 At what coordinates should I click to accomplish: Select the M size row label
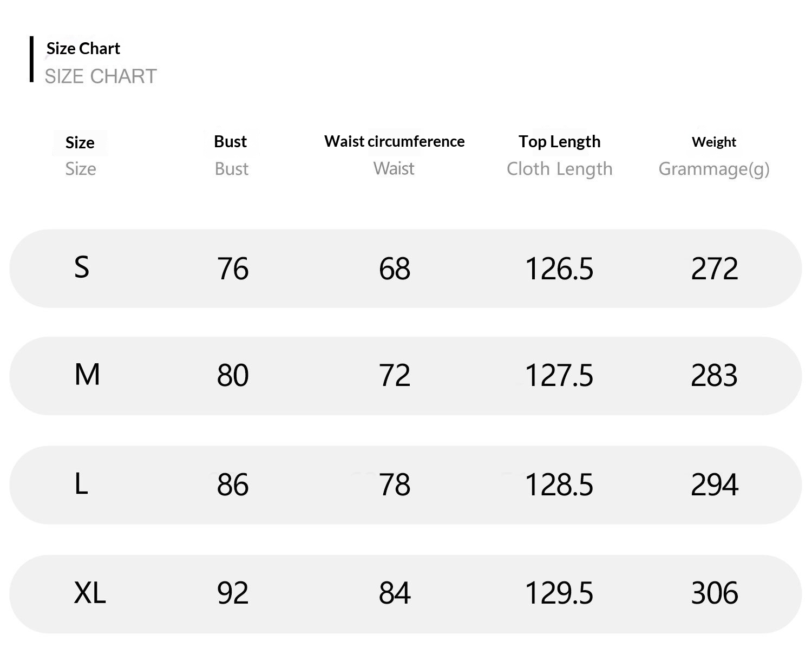87,375
